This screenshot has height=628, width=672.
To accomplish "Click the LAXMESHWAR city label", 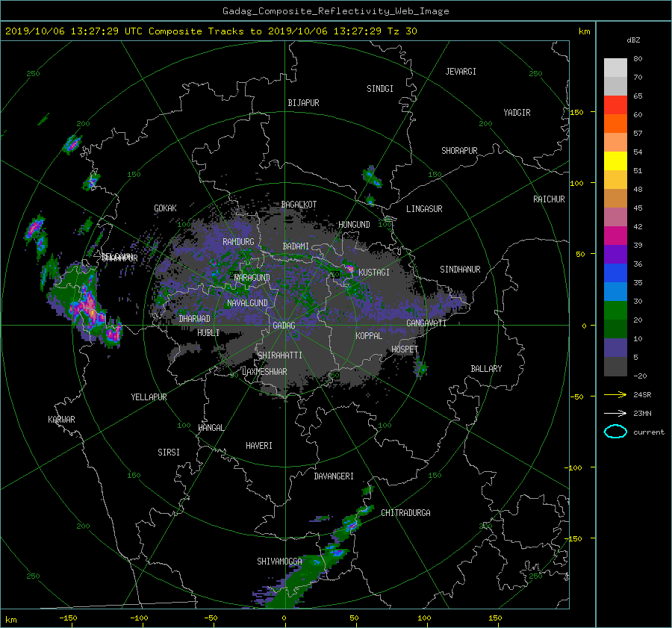I will pyautogui.click(x=264, y=372).
